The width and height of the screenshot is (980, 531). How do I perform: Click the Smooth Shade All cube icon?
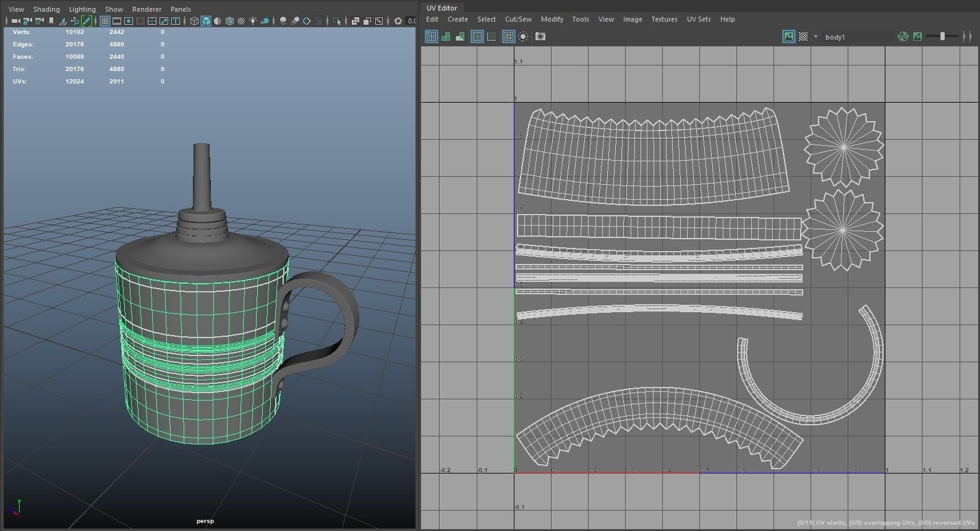tap(206, 21)
